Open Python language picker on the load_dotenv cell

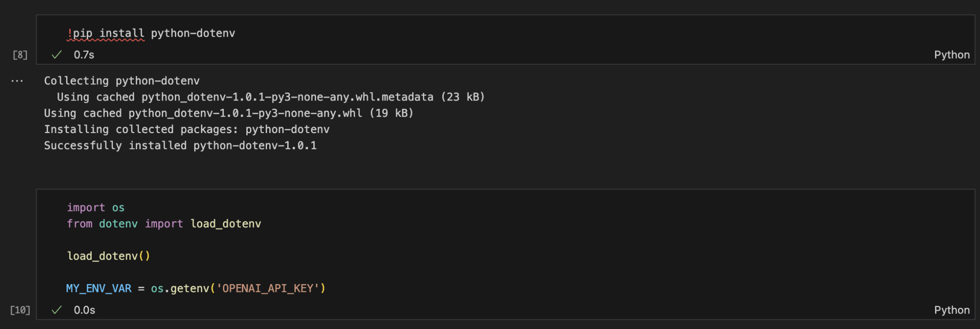[x=952, y=310]
